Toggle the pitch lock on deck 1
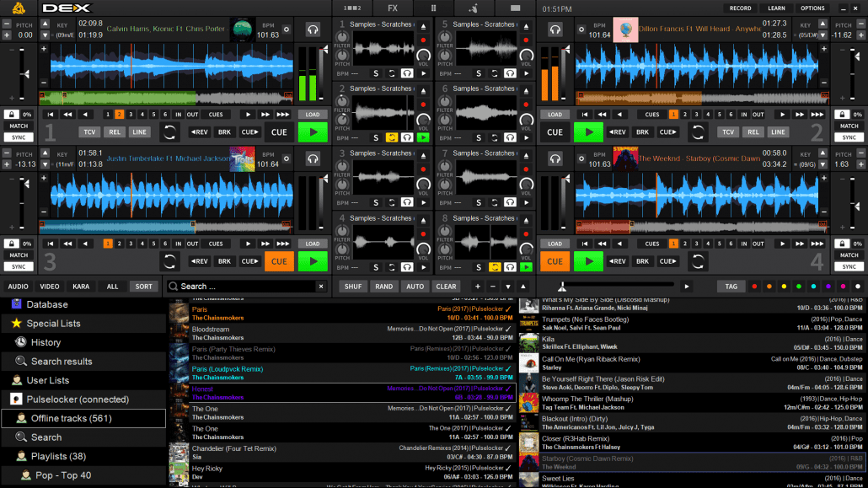Image resolution: width=868 pixels, height=488 pixels. [x=11, y=114]
